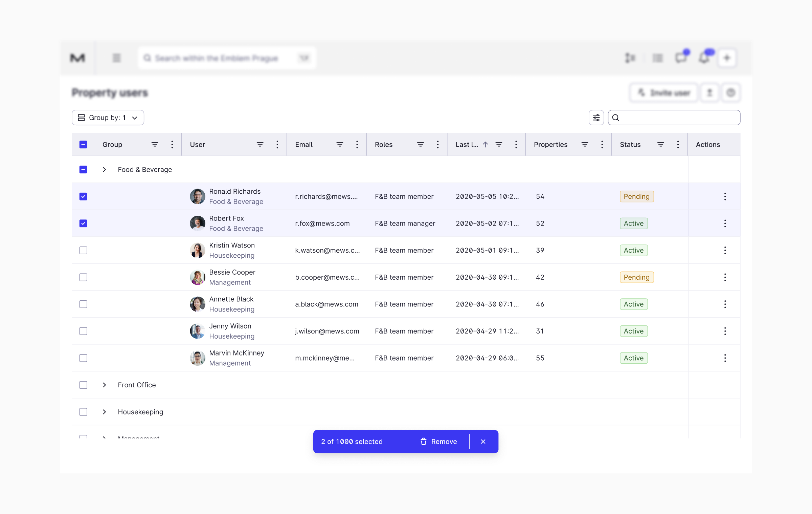Click the Properties column header
Image resolution: width=812 pixels, height=514 pixels.
click(550, 145)
